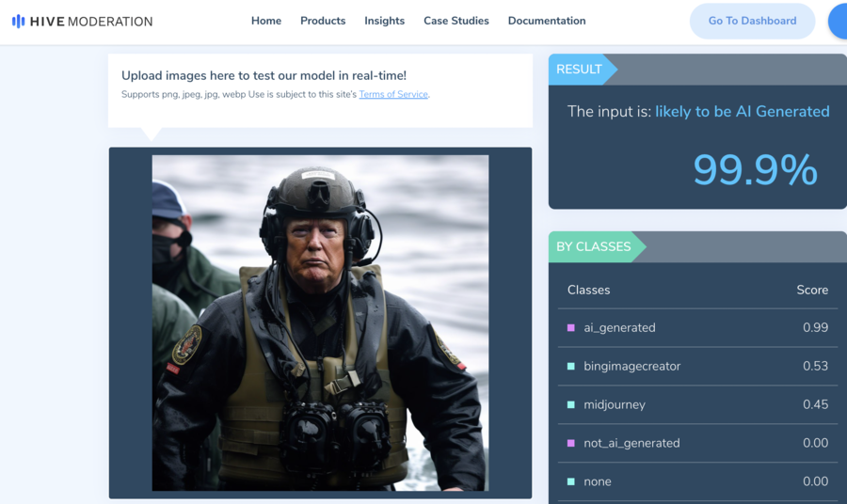Click the ai_generated color swatch
Image resolution: width=847 pixels, height=504 pixels.
pos(571,327)
